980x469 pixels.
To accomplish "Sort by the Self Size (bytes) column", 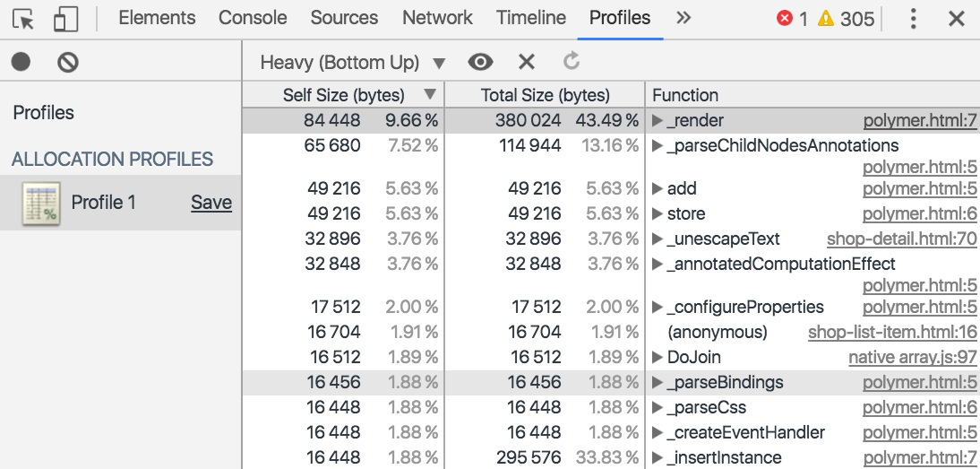I will (x=344, y=95).
